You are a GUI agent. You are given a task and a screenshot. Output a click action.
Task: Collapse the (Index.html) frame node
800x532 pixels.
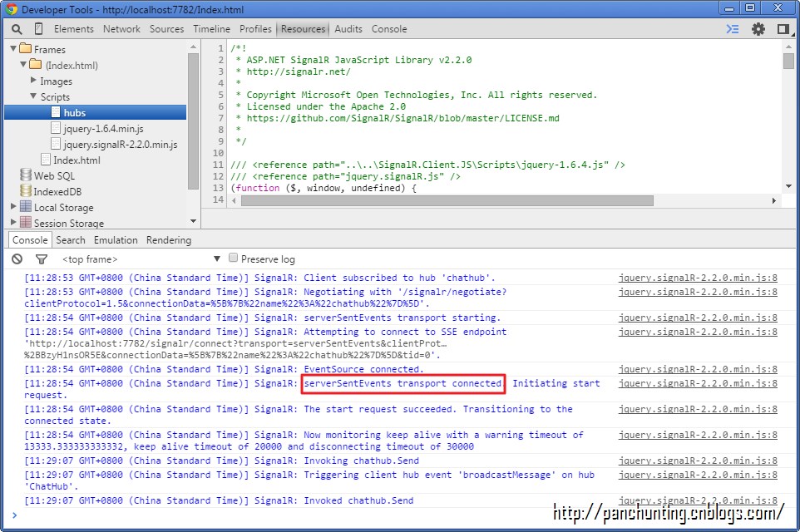tap(23, 64)
